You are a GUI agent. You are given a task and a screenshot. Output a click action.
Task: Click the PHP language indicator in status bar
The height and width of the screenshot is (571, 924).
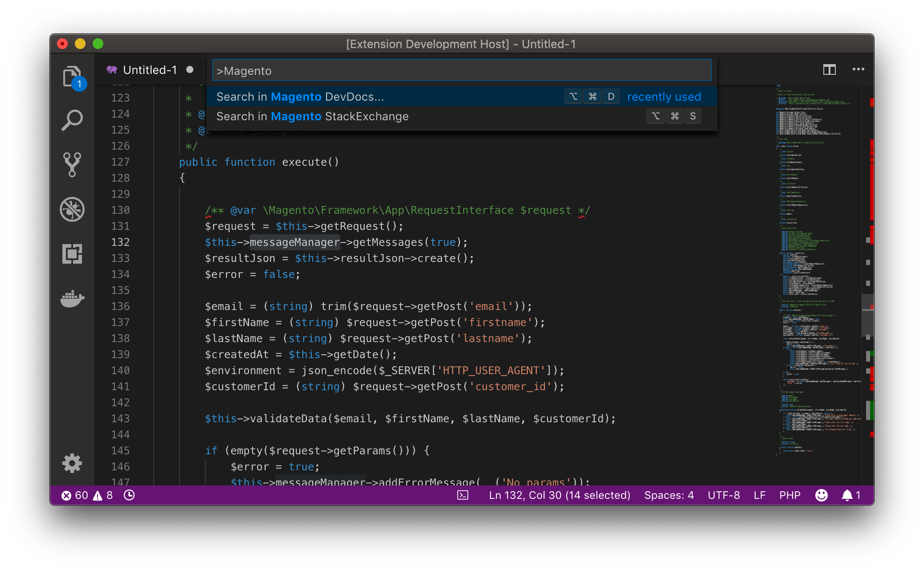pos(789,495)
